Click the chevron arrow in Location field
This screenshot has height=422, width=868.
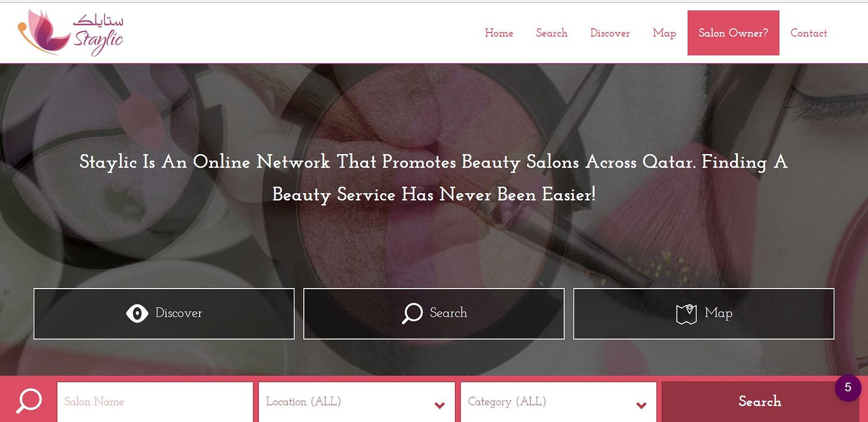(440, 405)
